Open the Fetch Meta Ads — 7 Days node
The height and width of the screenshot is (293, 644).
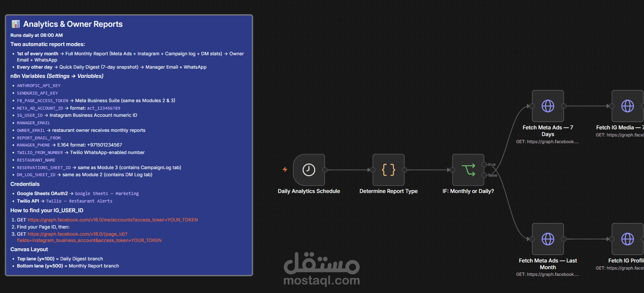[548, 106]
